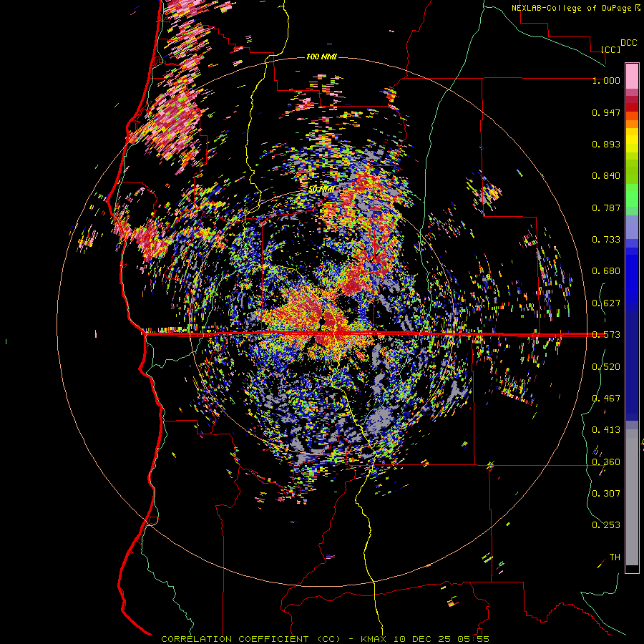Pick the black bottom segment of the color bar
Viewport: 644px width, 644px height.
(x=632, y=569)
